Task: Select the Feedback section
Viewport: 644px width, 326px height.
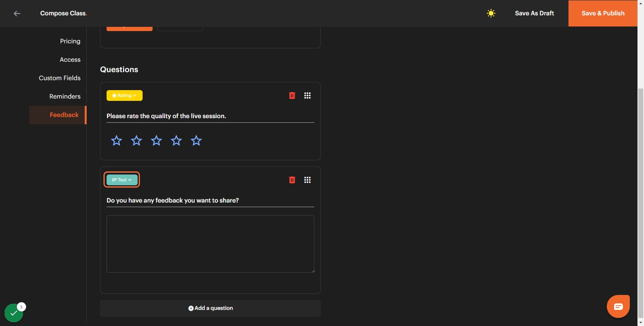Action: (58, 115)
